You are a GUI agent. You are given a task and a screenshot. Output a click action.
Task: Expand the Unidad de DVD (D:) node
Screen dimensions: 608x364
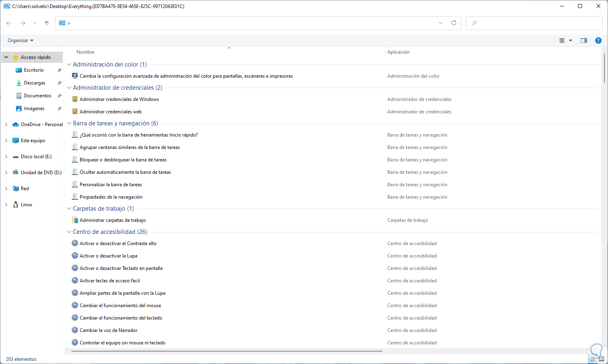tap(6, 173)
